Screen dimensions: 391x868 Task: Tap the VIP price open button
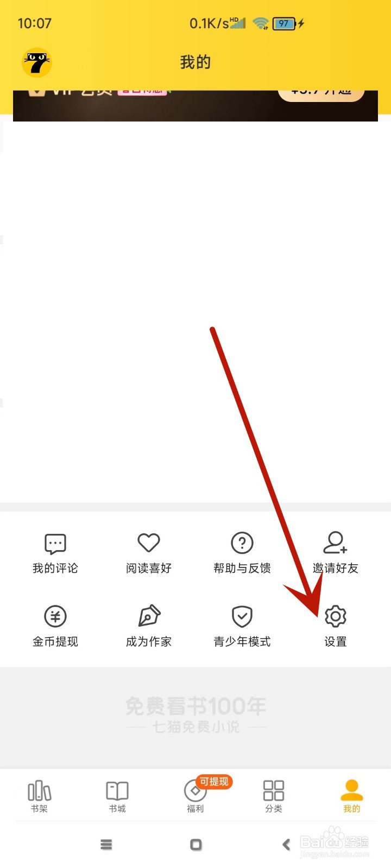tap(321, 94)
